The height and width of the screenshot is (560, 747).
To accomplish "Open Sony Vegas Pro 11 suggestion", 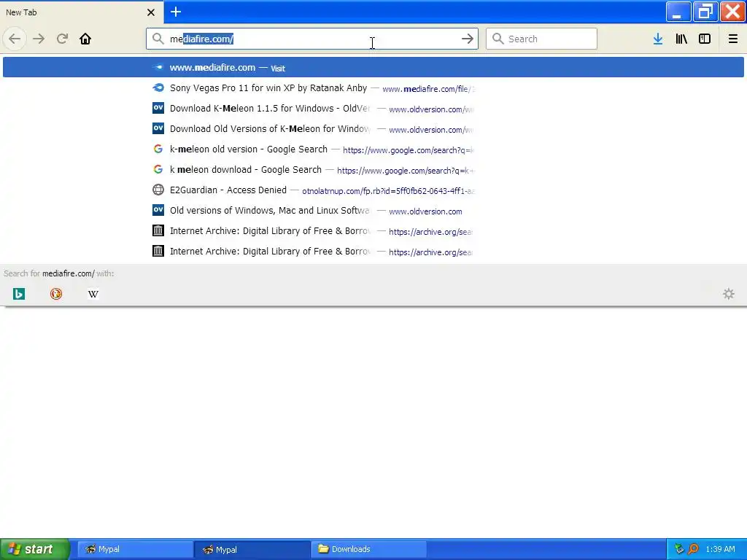I will pos(373,88).
